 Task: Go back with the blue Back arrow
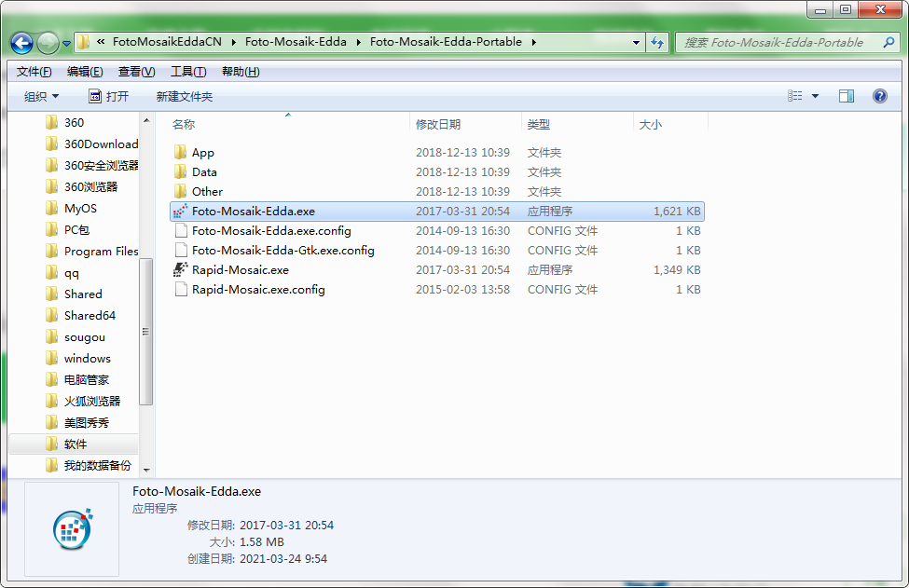coord(22,43)
